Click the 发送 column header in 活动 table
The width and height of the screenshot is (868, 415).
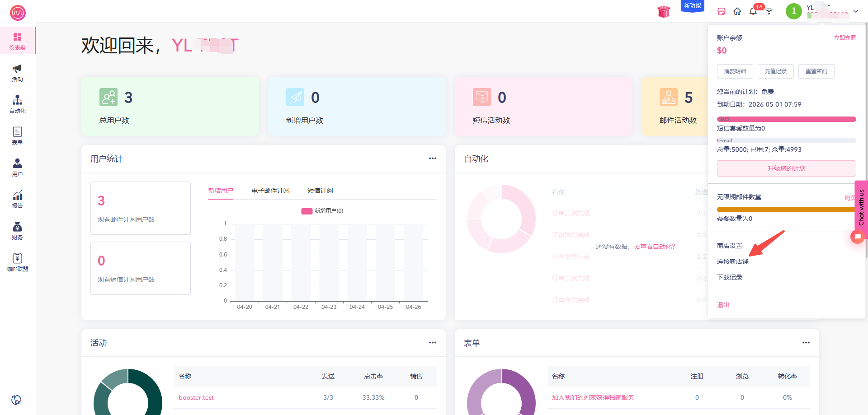[328, 376]
